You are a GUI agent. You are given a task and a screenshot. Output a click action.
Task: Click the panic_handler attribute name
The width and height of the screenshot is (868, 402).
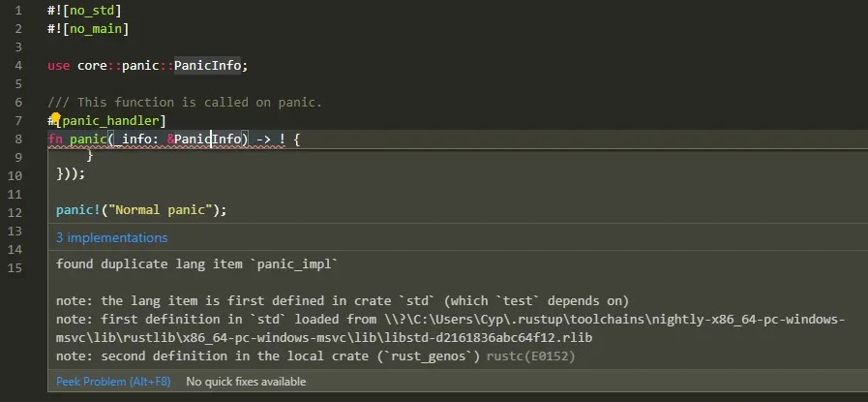(x=113, y=120)
